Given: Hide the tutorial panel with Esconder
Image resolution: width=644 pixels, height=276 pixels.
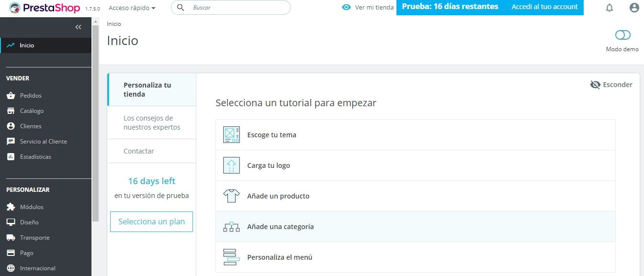Looking at the screenshot, I should (611, 85).
